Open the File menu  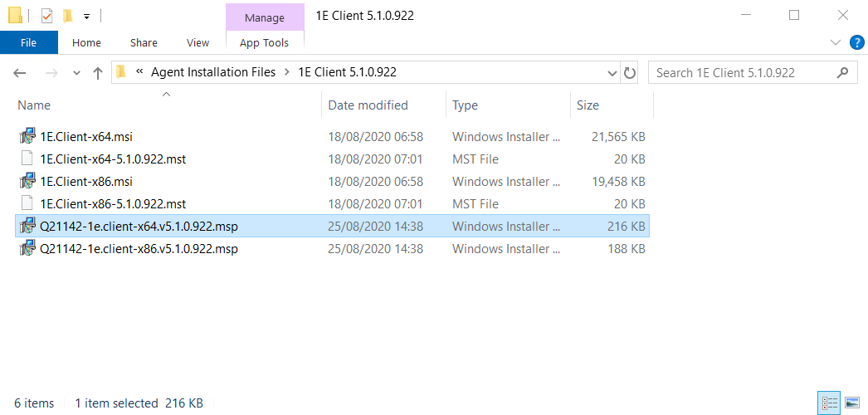pos(29,42)
